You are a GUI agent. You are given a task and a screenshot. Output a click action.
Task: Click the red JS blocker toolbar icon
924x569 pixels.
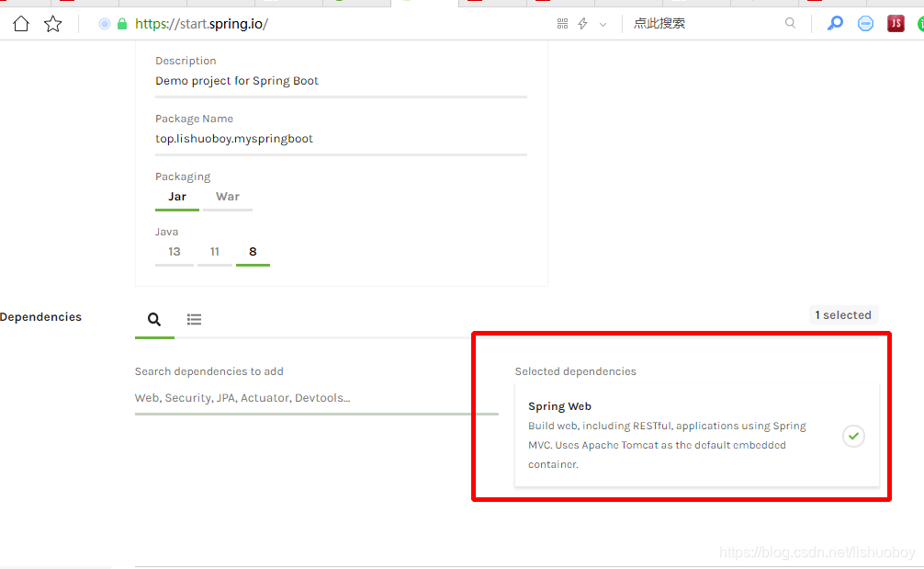pos(895,23)
